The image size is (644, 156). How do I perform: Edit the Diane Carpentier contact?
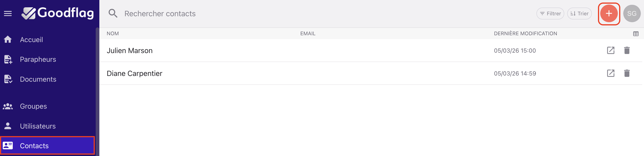click(x=611, y=73)
